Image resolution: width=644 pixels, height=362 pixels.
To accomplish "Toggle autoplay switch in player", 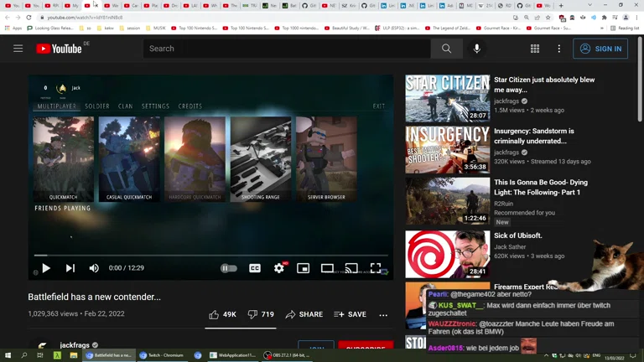I will pos(228,268).
